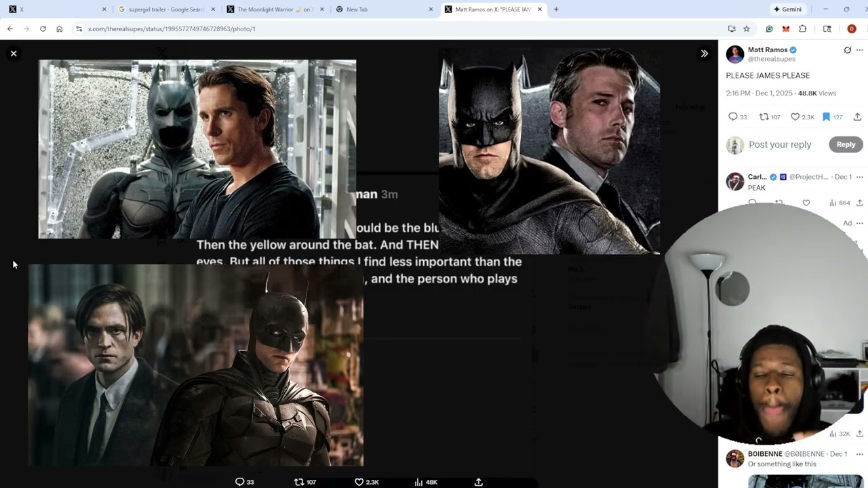Screen dimensions: 868x488
Task: Open more options on the Ad post
Action: tap(860, 223)
